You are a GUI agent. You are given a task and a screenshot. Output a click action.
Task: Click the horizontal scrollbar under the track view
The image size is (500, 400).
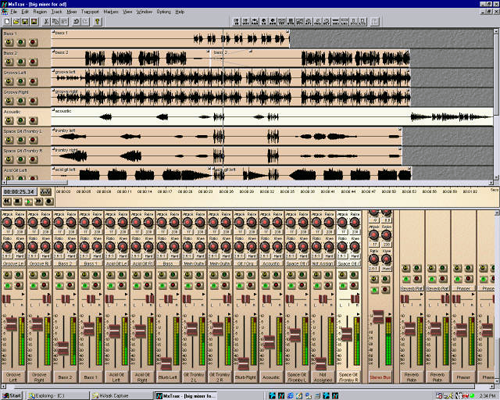(x=247, y=183)
